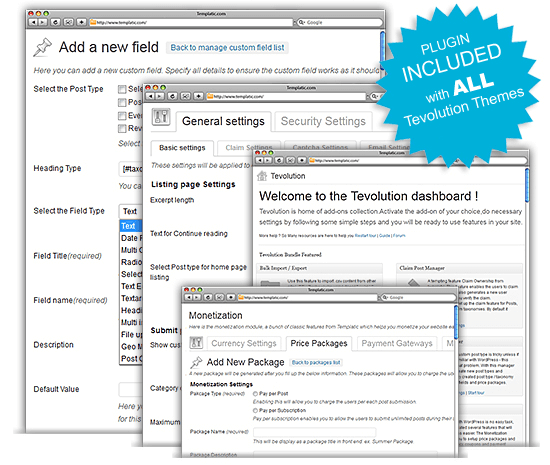The width and height of the screenshot is (550, 465).
Task: Click back arrow in Tevolution dashboard window toolbar
Action: coord(260,160)
